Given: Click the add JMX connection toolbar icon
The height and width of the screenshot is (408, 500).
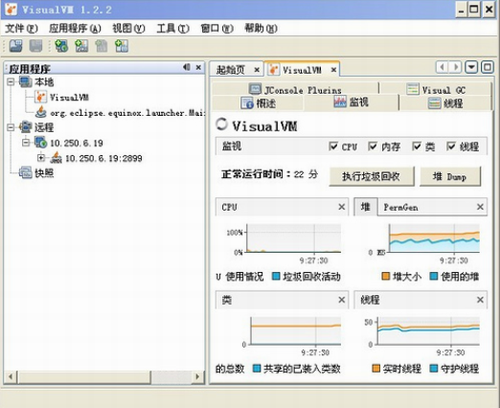Looking at the screenshot, I should (x=61, y=46).
